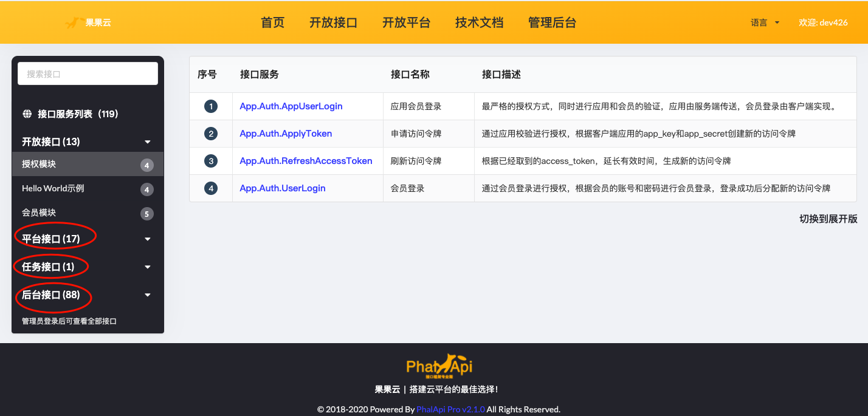Expand the 任务接口 (1) section
Viewport: 868px width, 416px height.
[147, 267]
